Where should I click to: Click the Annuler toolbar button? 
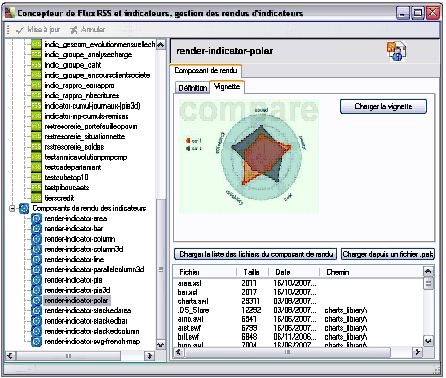(88, 30)
